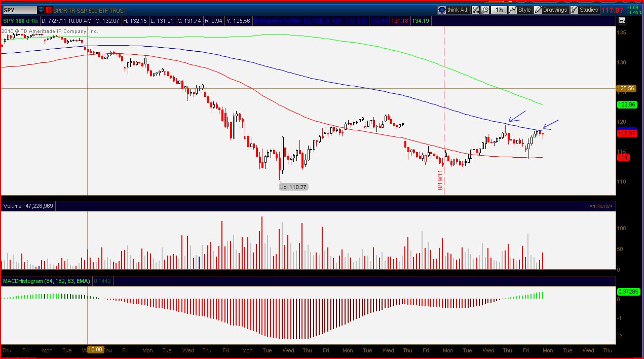Click the SPDR TR S&P 500 ETF TRUST title
Image resolution: width=644 pixels, height=359 pixels.
(x=90, y=10)
